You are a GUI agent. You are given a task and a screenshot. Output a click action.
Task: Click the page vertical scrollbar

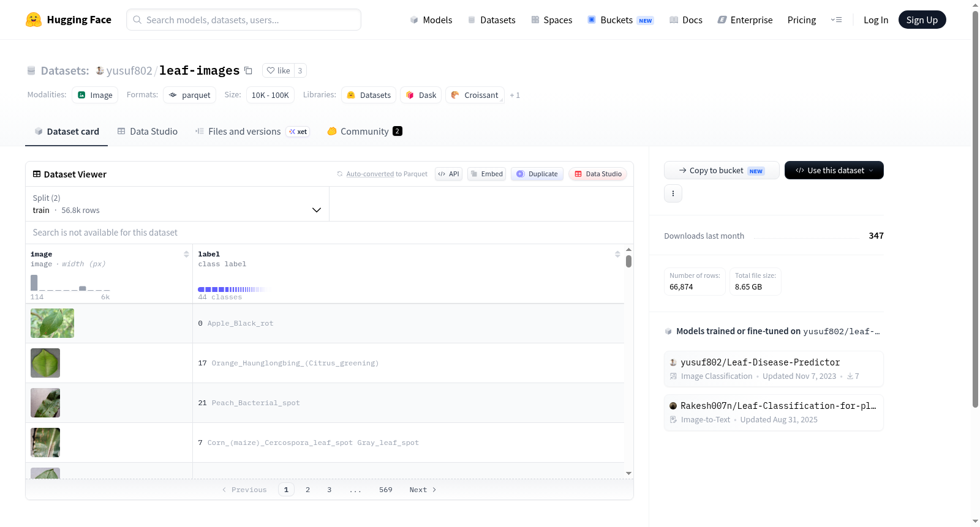coord(975,208)
